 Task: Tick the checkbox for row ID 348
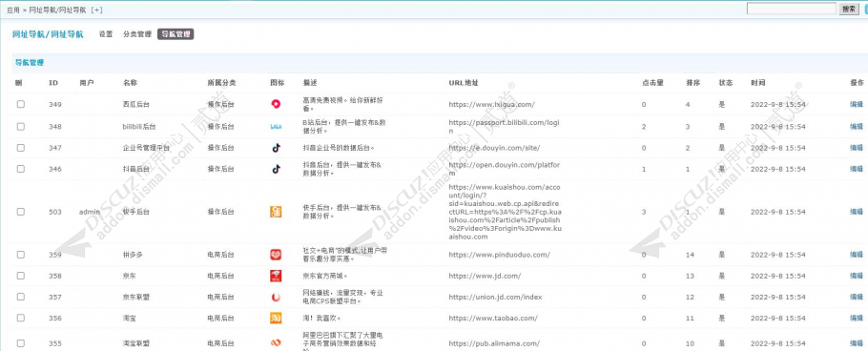point(20,126)
